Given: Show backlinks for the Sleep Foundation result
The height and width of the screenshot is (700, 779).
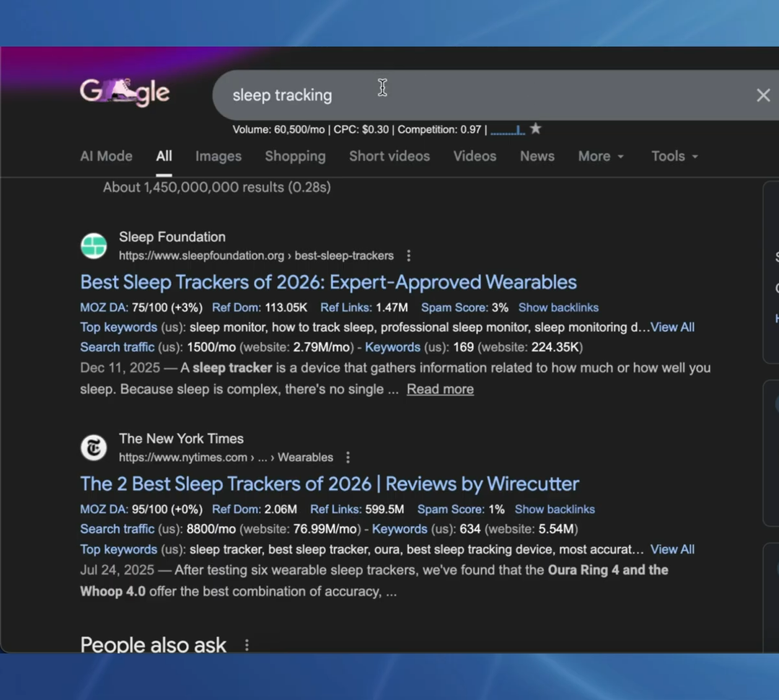Looking at the screenshot, I should click(x=558, y=307).
